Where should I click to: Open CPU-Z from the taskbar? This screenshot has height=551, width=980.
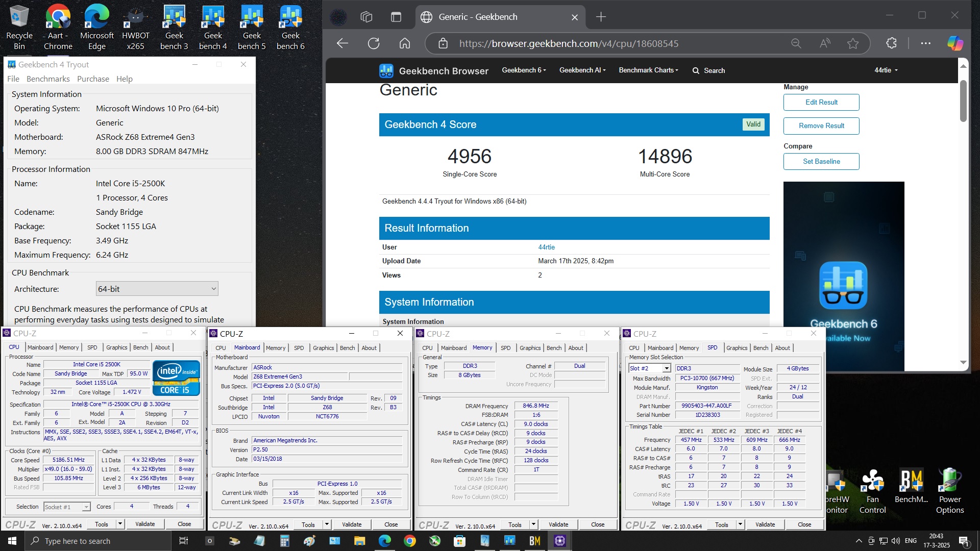pyautogui.click(x=560, y=541)
